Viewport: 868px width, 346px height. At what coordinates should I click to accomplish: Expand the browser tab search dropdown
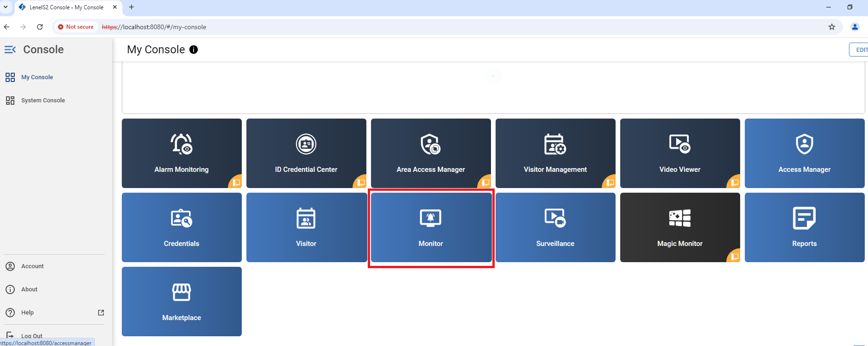[x=6, y=7]
